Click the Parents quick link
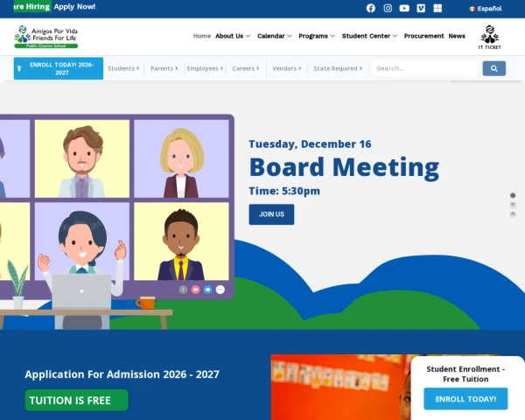 [164, 68]
